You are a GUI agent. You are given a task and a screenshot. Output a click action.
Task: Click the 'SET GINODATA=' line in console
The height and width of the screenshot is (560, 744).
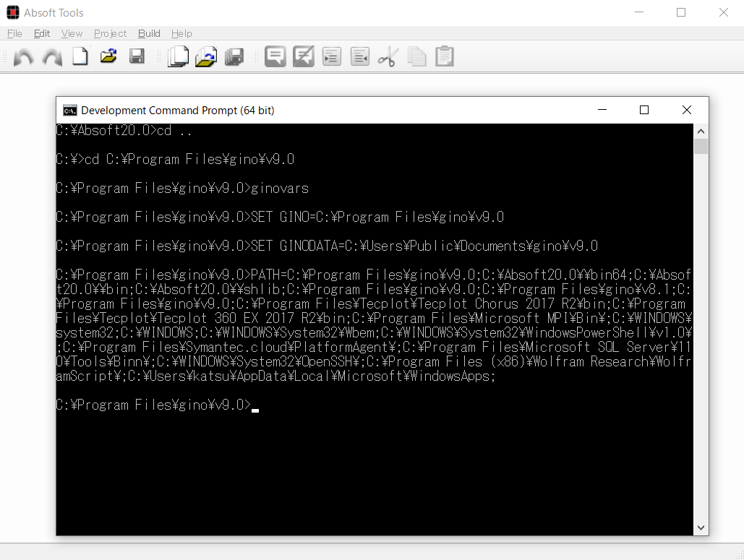(x=327, y=246)
